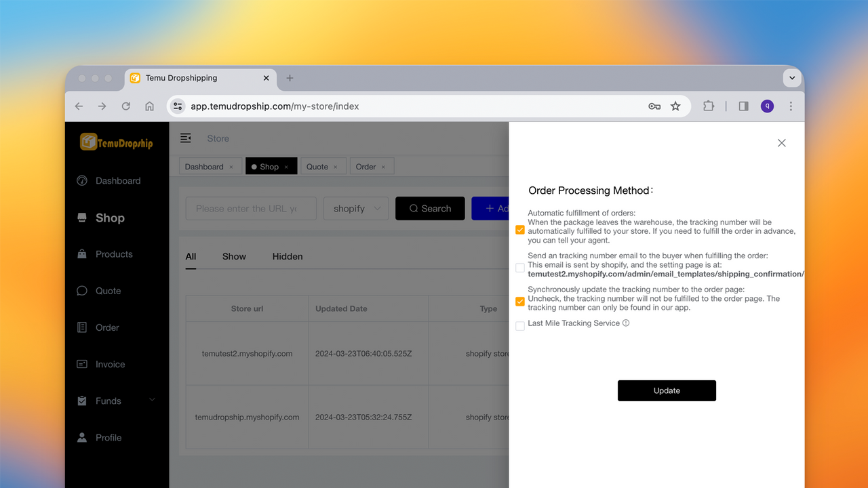Screen dimensions: 868x488
Task: Open Profile from the sidebar
Action: pyautogui.click(x=108, y=437)
